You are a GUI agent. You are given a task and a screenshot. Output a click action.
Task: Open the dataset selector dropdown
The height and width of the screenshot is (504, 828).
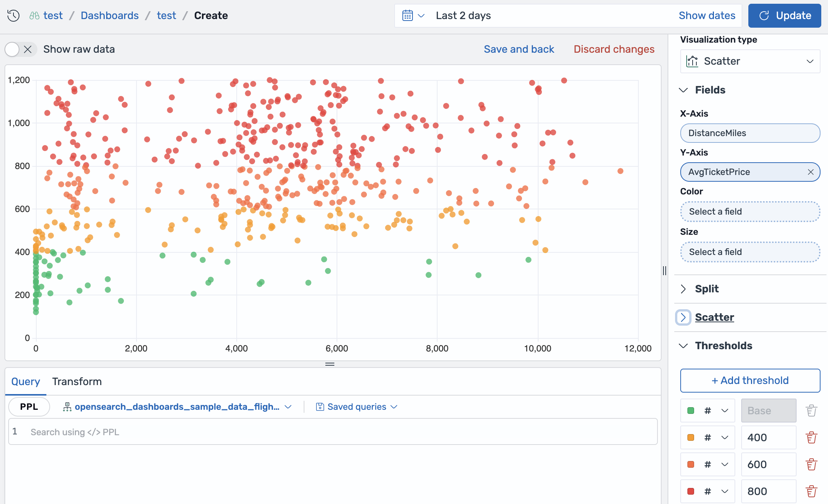tap(177, 407)
